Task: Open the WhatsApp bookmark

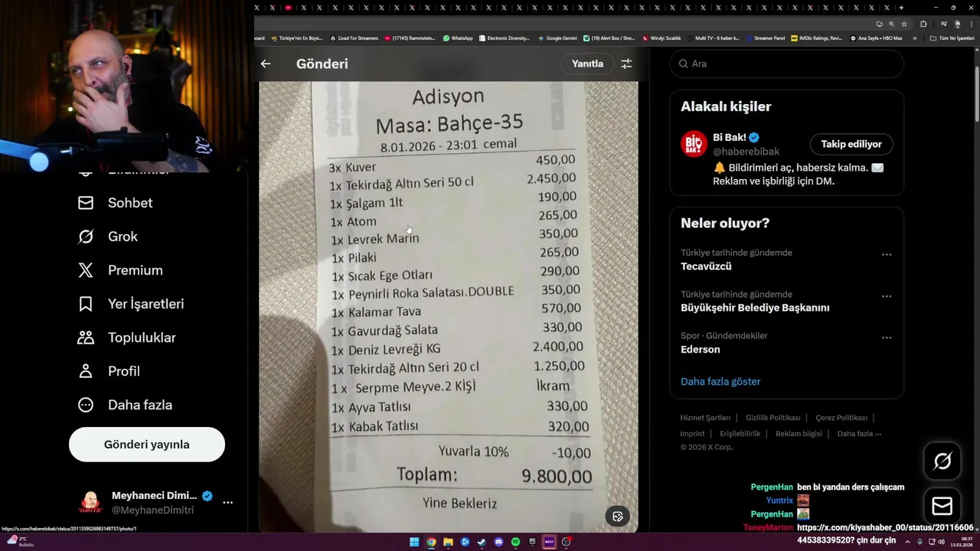Action: point(458,37)
